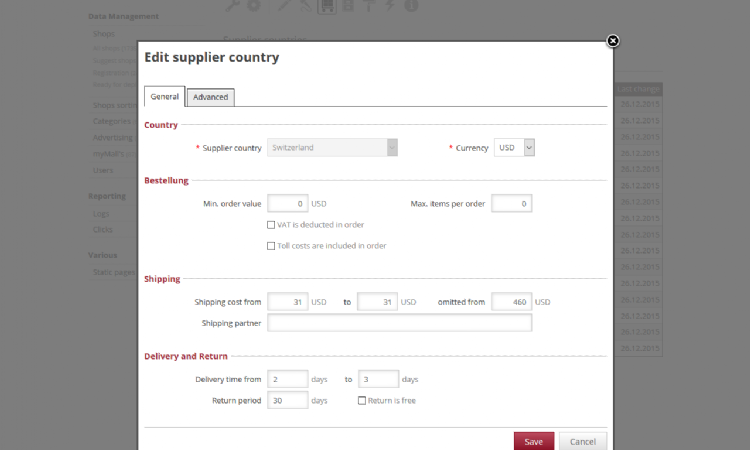Image resolution: width=750 pixels, height=450 pixels.
Task: Click the lightning bolt icon in toolbar
Action: (x=389, y=6)
